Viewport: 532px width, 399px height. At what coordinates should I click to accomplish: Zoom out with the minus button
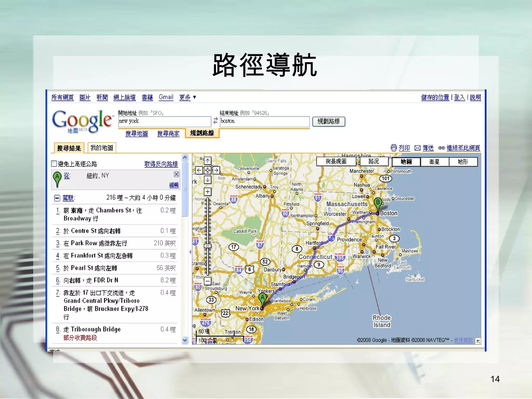click(x=207, y=281)
